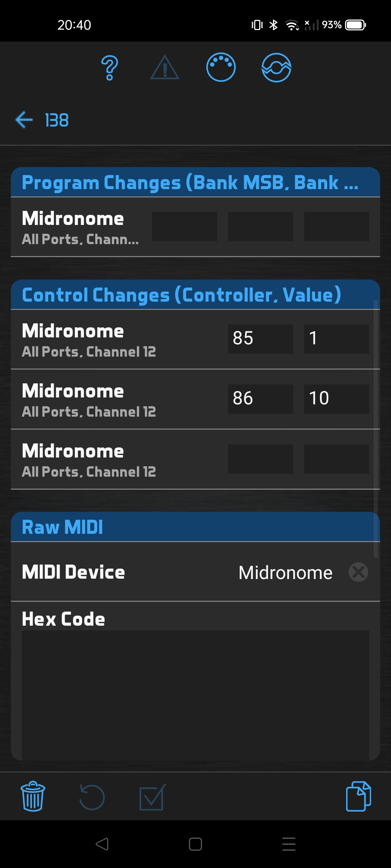
Task: Tap the empty Bank MSB field
Action: (185, 227)
